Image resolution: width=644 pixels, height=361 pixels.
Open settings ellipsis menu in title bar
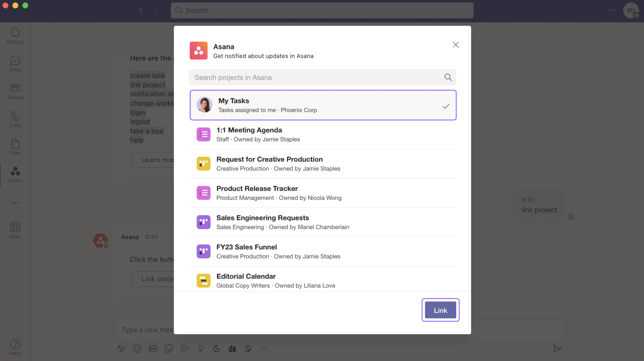click(611, 10)
